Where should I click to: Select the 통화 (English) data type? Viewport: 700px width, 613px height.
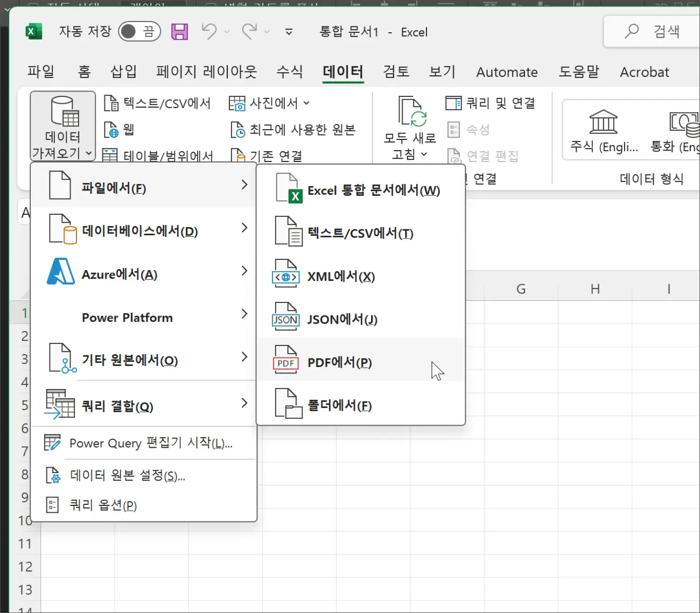coord(676,131)
